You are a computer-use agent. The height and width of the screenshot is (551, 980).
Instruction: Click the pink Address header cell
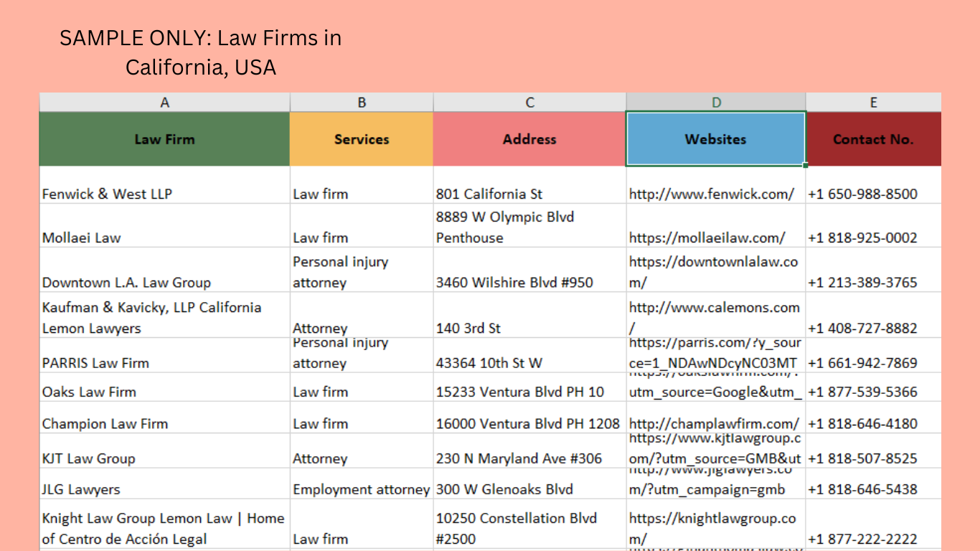(529, 139)
